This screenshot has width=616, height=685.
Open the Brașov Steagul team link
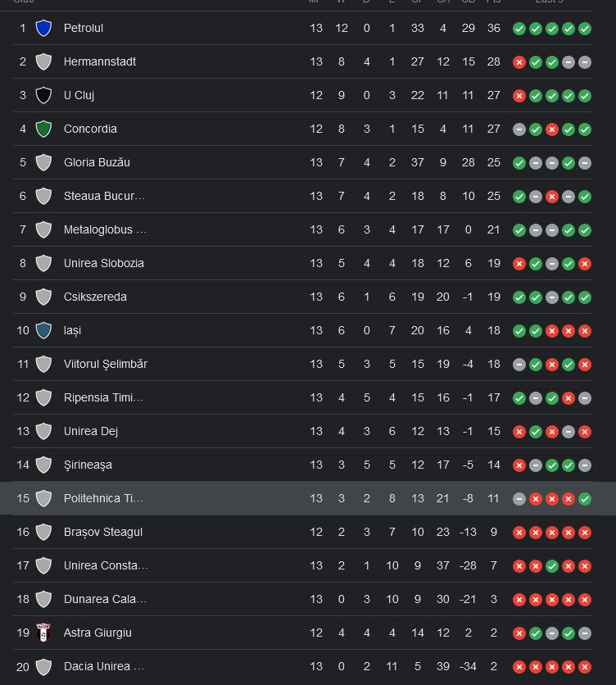(102, 532)
